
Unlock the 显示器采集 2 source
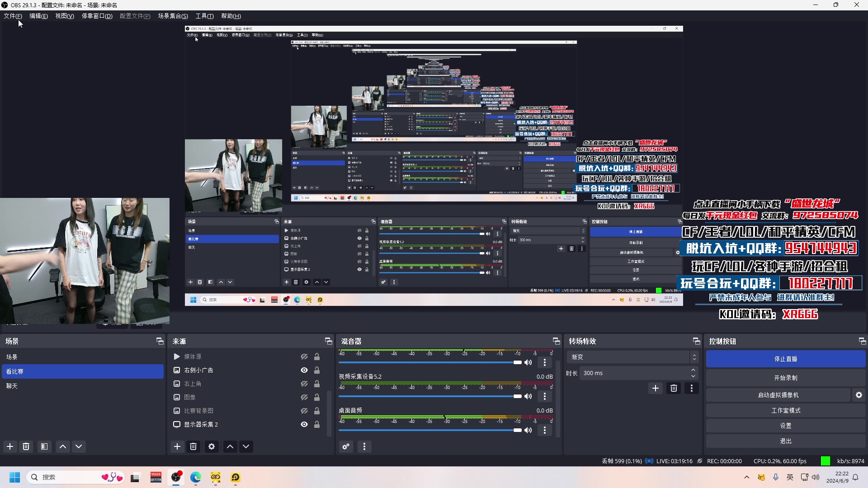pos(317,424)
